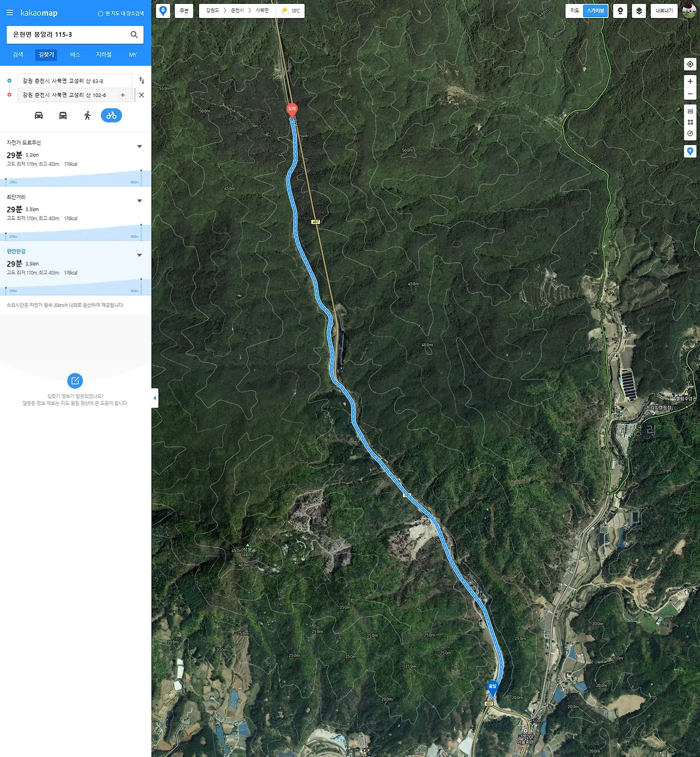
Task: Expand the 자전거 도로우선 route details
Action: click(139, 147)
